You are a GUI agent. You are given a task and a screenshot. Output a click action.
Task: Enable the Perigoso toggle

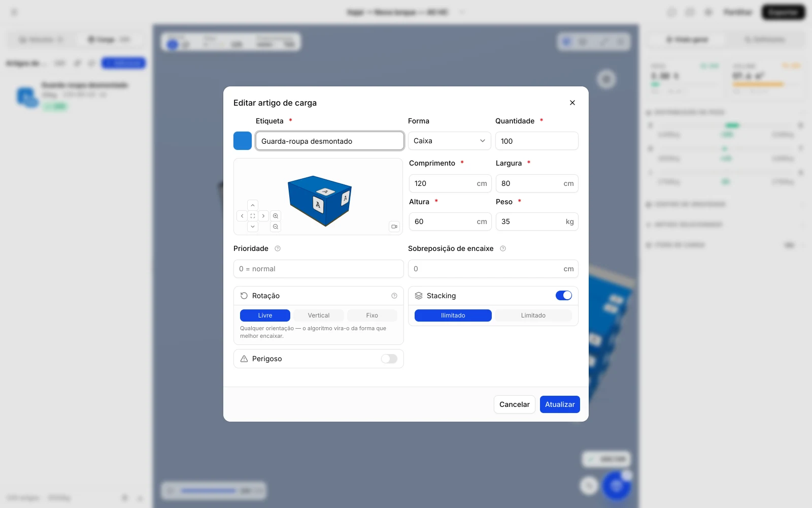(x=389, y=359)
